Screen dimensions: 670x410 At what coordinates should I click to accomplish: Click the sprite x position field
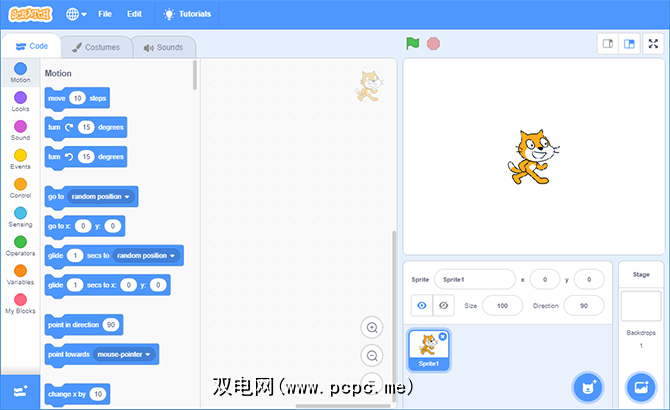tap(545, 279)
